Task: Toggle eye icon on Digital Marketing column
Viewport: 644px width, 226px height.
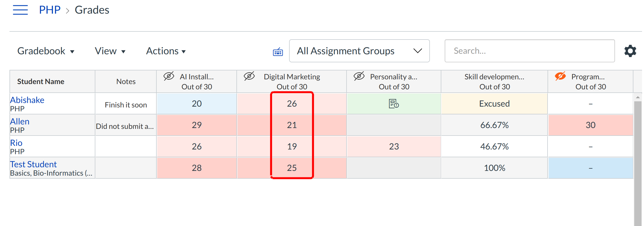Action: coord(249,76)
